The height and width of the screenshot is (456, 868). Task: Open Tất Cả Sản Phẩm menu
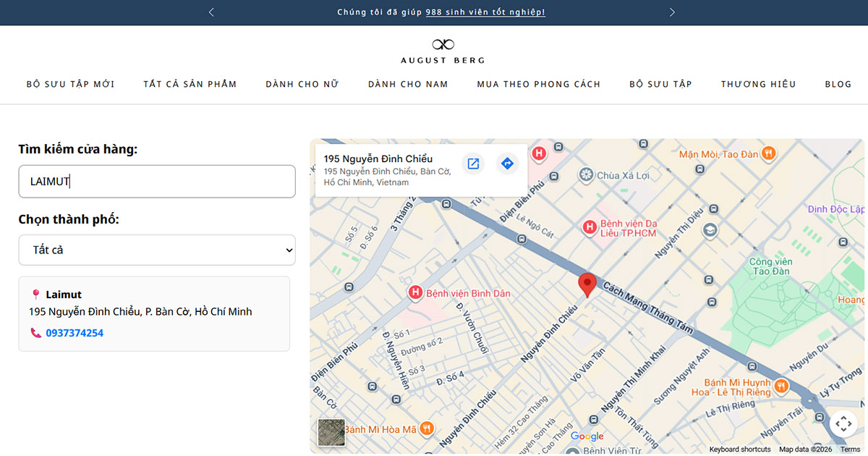coord(190,84)
